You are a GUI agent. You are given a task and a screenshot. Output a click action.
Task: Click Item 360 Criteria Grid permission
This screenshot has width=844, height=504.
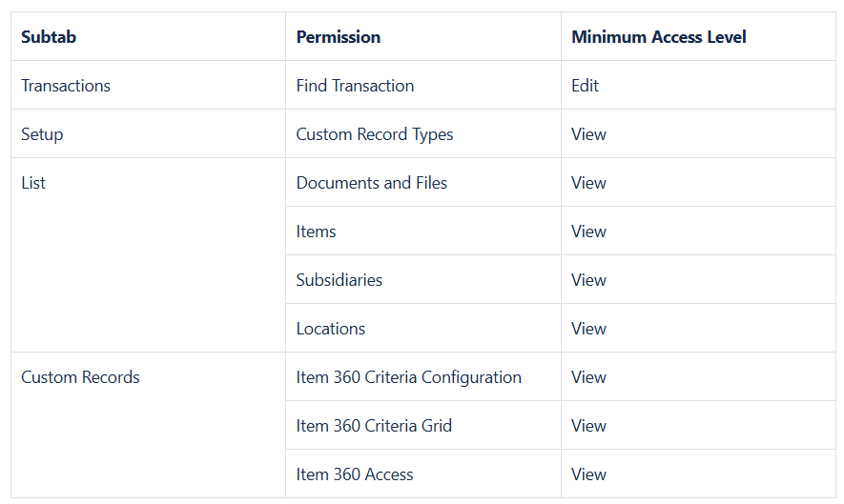point(374,426)
